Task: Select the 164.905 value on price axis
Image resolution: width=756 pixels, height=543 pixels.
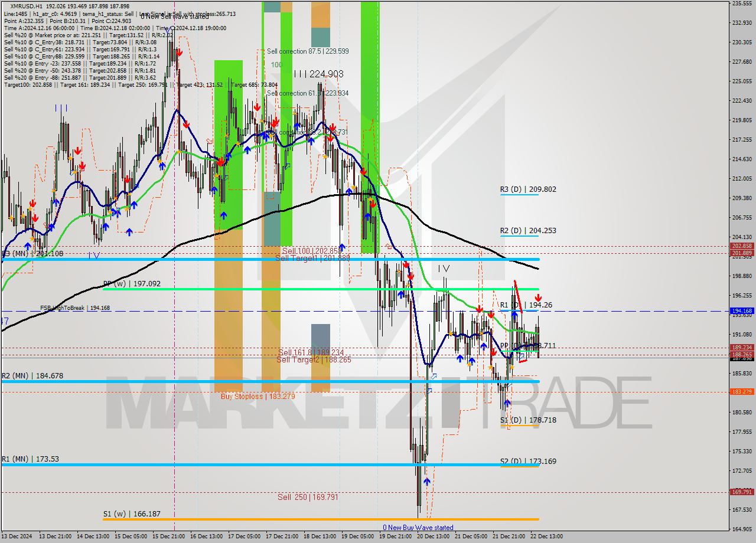Action: [742, 529]
